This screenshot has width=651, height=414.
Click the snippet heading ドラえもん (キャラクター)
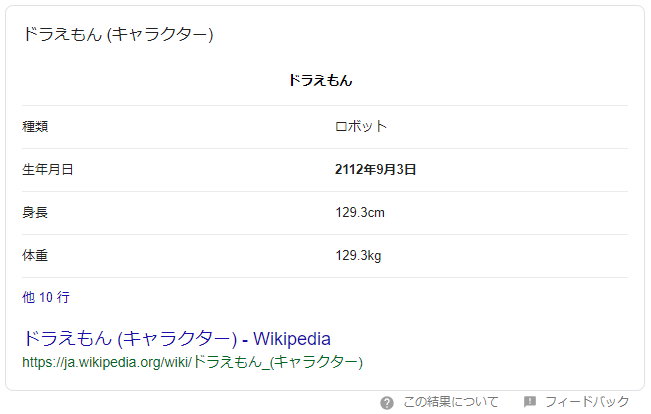point(118,34)
